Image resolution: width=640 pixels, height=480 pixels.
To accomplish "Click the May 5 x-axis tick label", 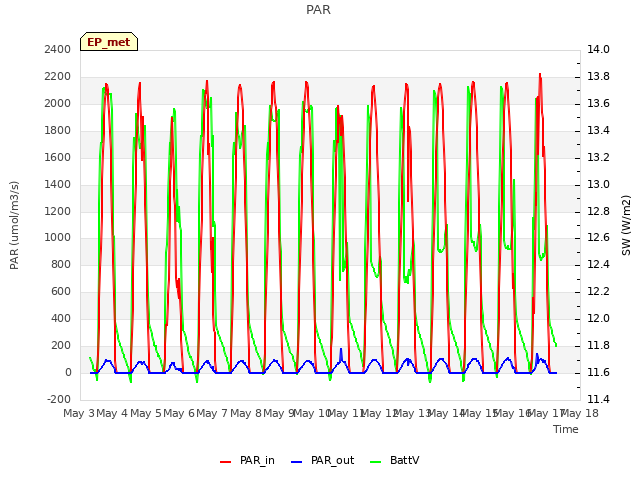I will coord(146,413).
